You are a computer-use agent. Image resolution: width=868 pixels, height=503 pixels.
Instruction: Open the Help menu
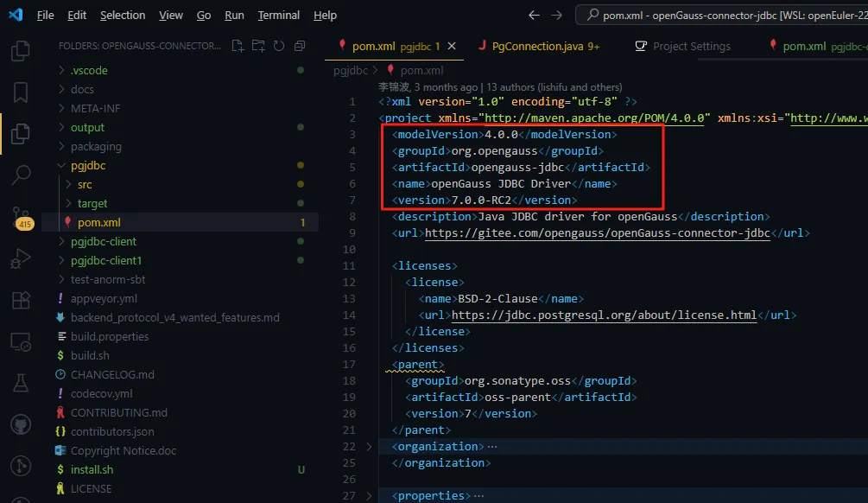click(325, 16)
